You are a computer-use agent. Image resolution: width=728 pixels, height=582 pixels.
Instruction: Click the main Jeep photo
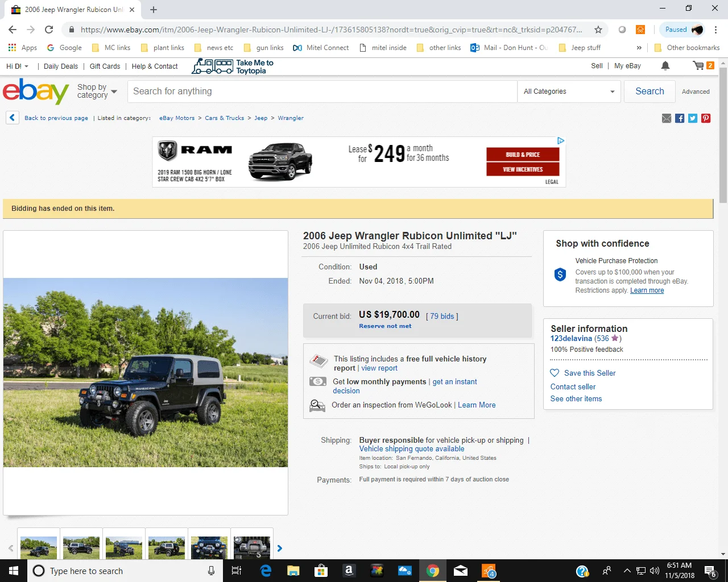(x=146, y=372)
